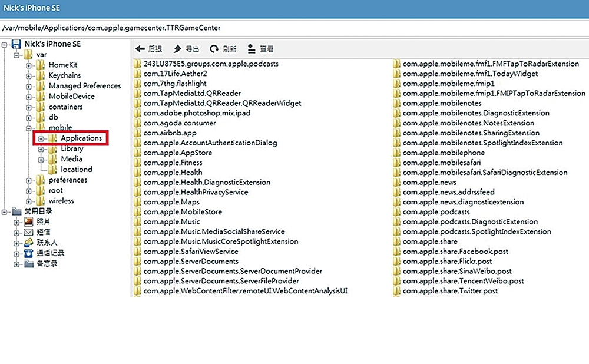Select the mobile folder in the tree
The width and height of the screenshot is (589, 364).
(60, 128)
